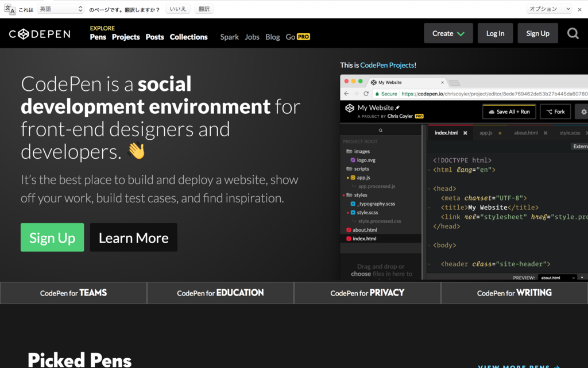The height and width of the screenshot is (368, 588).
Task: Click the settings gear in project editor
Action: click(583, 112)
